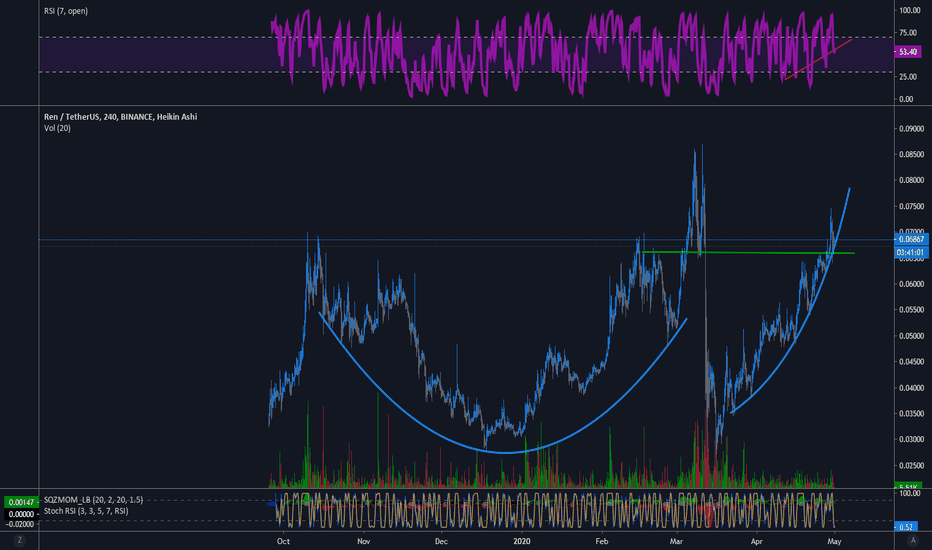Click the 03:41:01 candle countdown label
The width and height of the screenshot is (932, 550).
pyautogui.click(x=911, y=252)
